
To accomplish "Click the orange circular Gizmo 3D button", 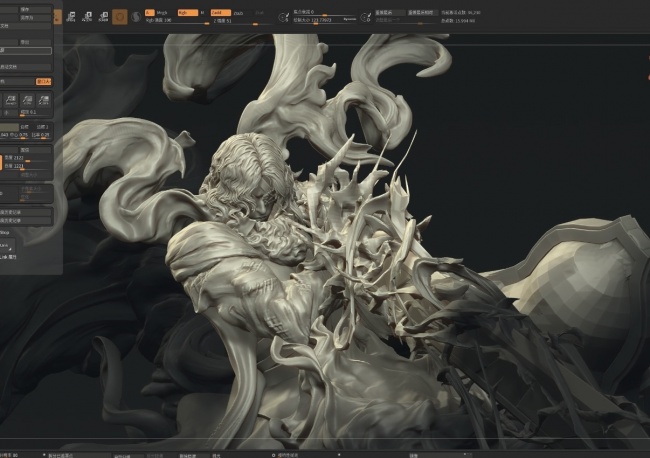I will (120, 17).
